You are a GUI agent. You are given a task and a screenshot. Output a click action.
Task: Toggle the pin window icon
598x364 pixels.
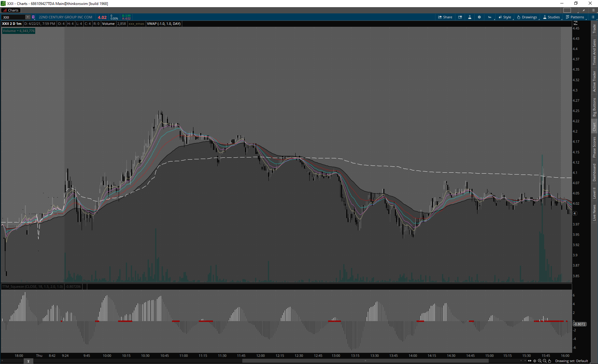click(x=584, y=10)
